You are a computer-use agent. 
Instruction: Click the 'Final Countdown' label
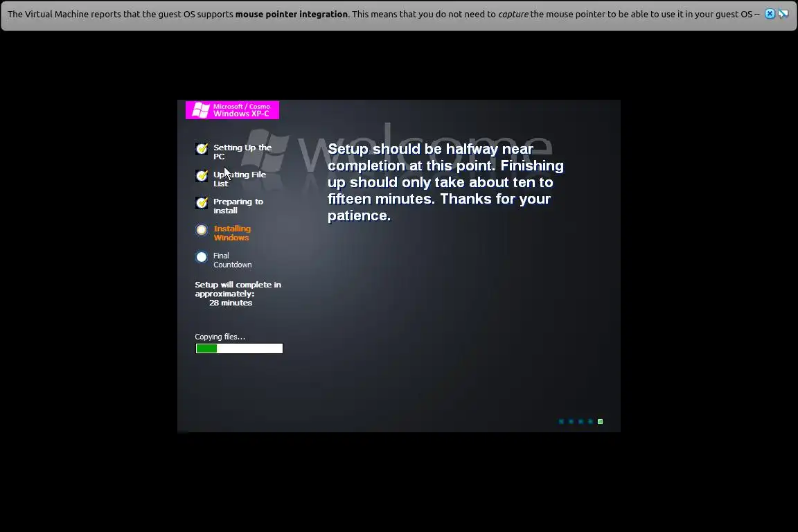coord(233,260)
